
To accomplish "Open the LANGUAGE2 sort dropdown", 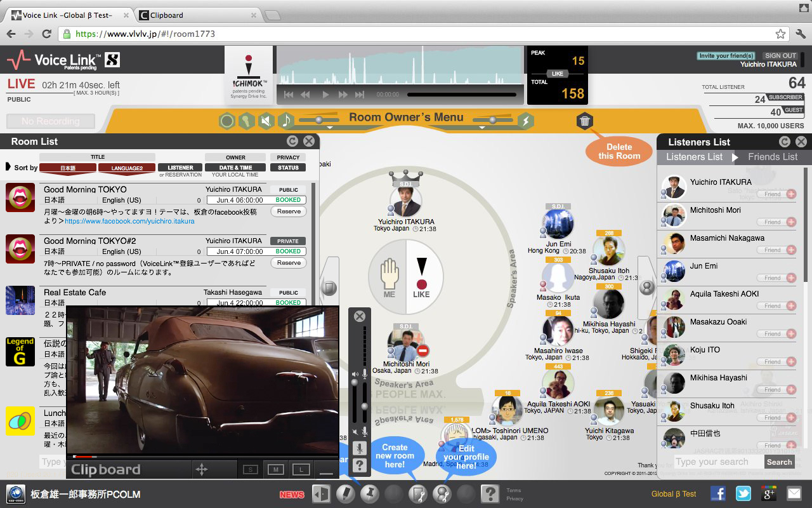I will (x=126, y=168).
